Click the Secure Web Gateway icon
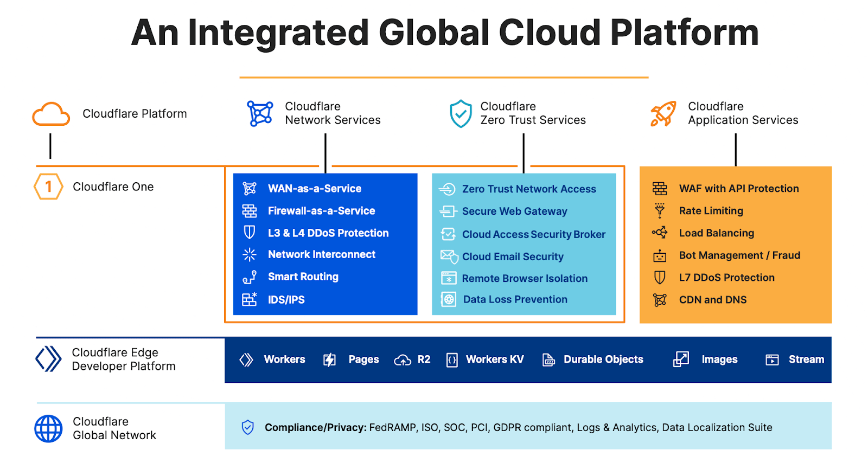Viewport: 868px width, 456px height. pos(448,211)
